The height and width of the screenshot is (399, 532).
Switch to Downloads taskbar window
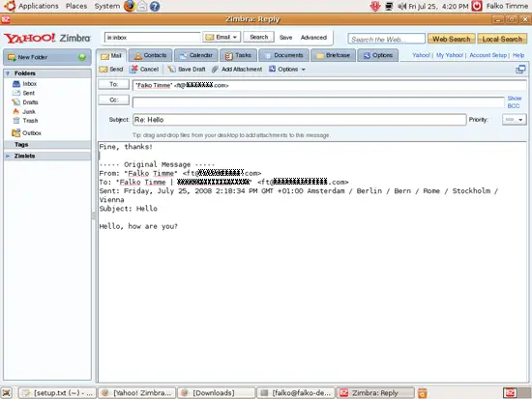coord(217,393)
